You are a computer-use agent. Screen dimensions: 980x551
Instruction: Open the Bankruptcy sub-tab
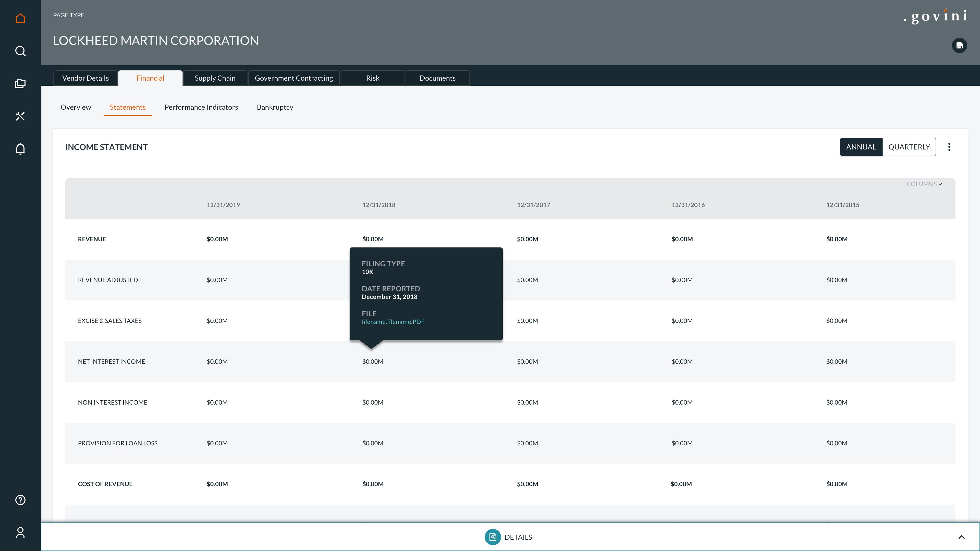click(x=275, y=107)
